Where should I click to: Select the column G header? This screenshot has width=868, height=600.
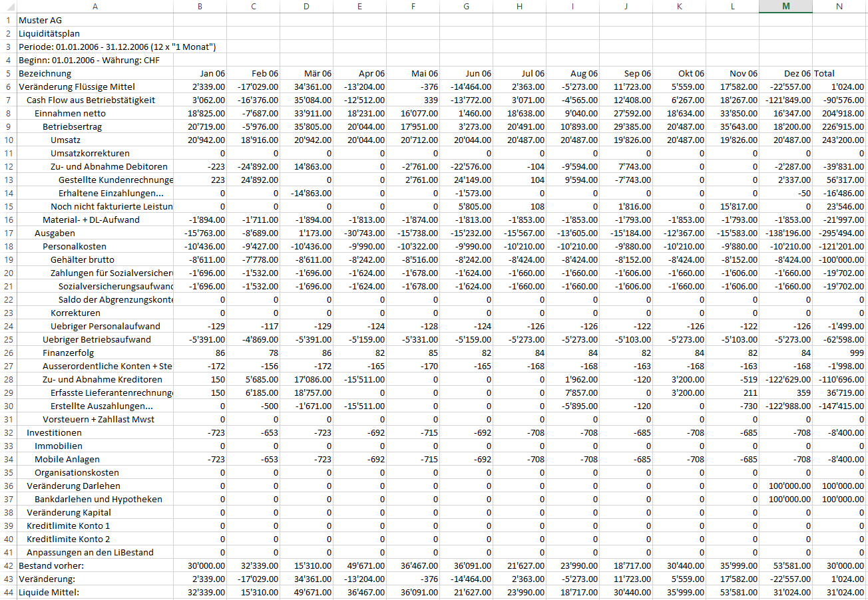[466, 7]
